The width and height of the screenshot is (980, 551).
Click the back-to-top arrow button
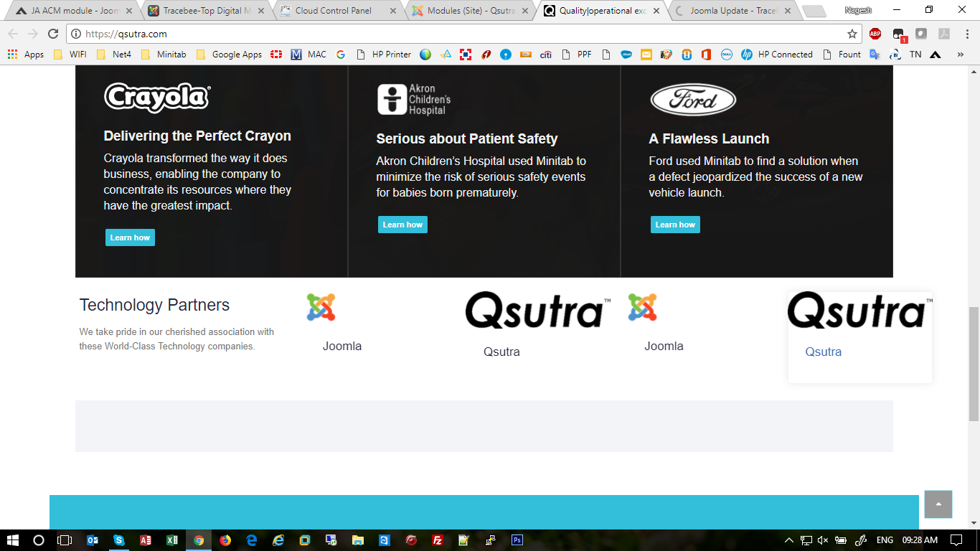click(x=938, y=504)
